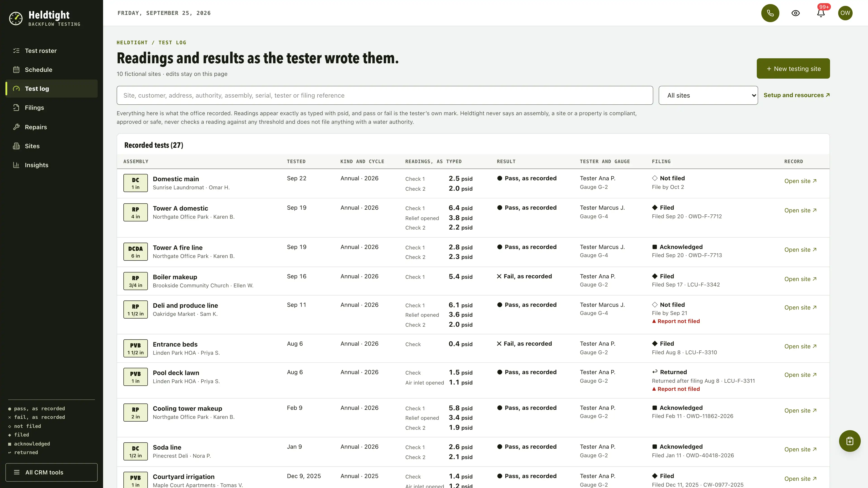This screenshot has width=868, height=488.
Task: Click the Heldtight / Test log breadcrumb
Action: (151, 42)
